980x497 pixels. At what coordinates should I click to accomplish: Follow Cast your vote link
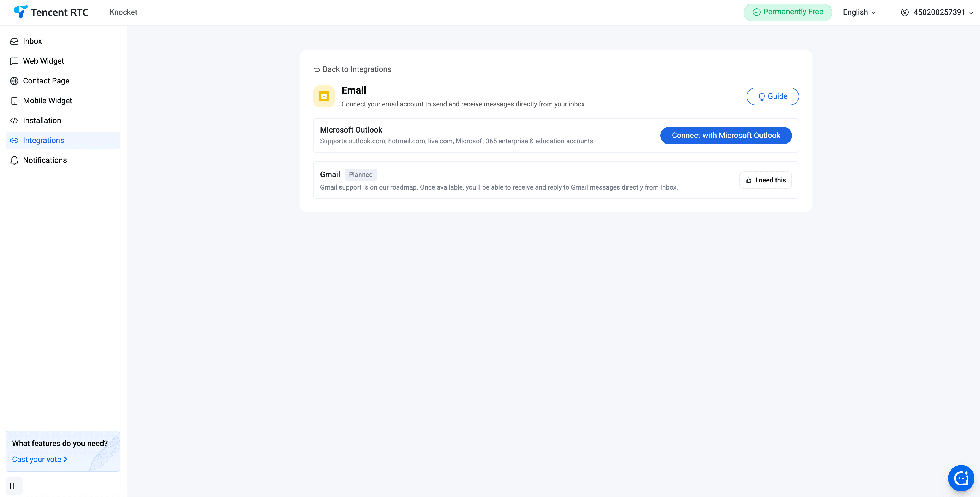(x=40, y=459)
